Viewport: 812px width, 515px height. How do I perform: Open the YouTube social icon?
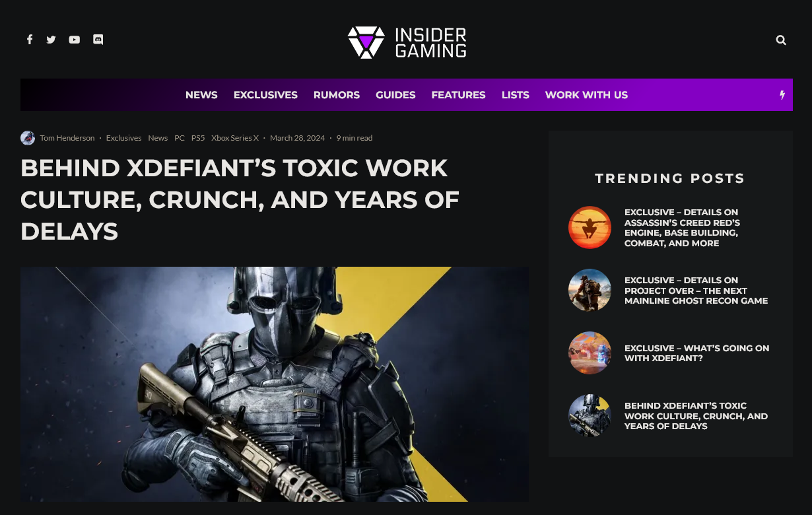pos(75,40)
